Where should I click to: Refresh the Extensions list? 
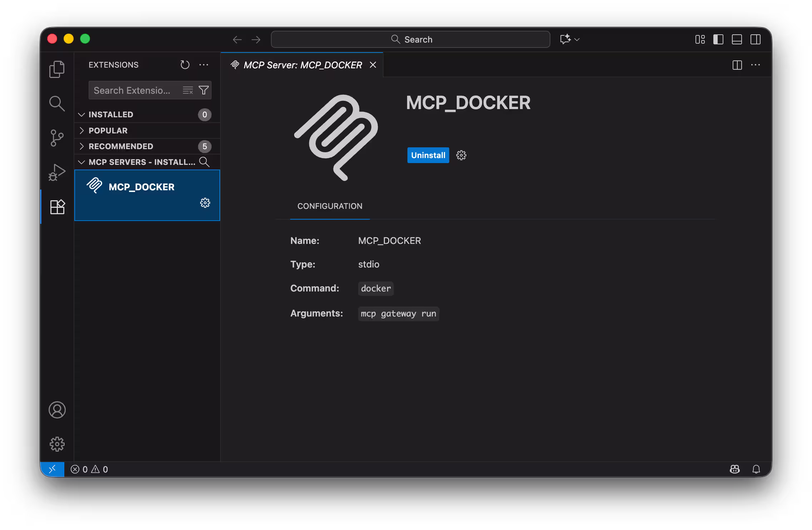185,65
